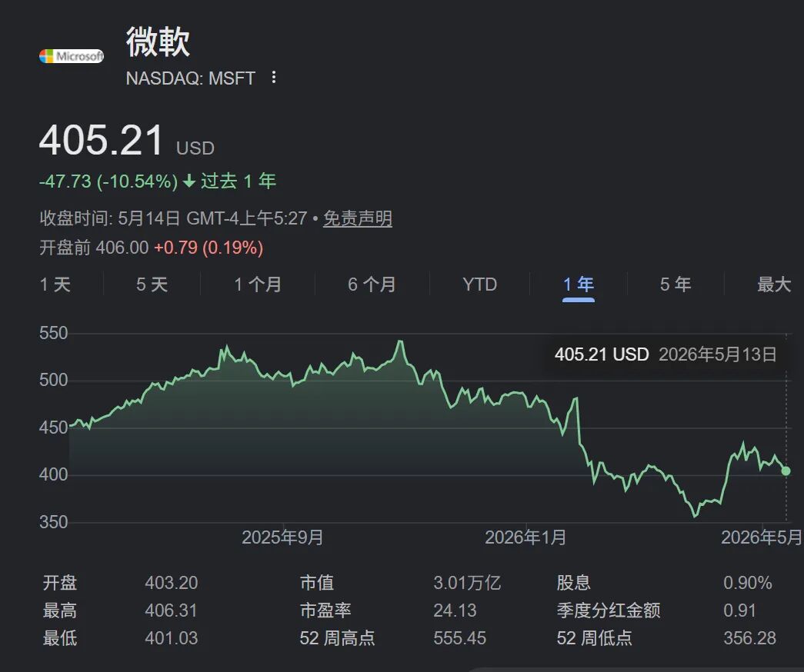
Task: Click the 股息 value 0.90%
Action: coord(748,583)
